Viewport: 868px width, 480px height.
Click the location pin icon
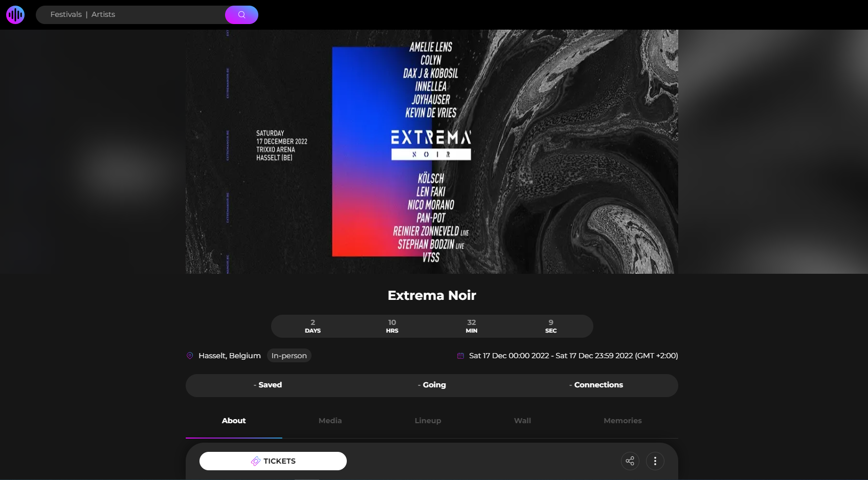tap(190, 356)
